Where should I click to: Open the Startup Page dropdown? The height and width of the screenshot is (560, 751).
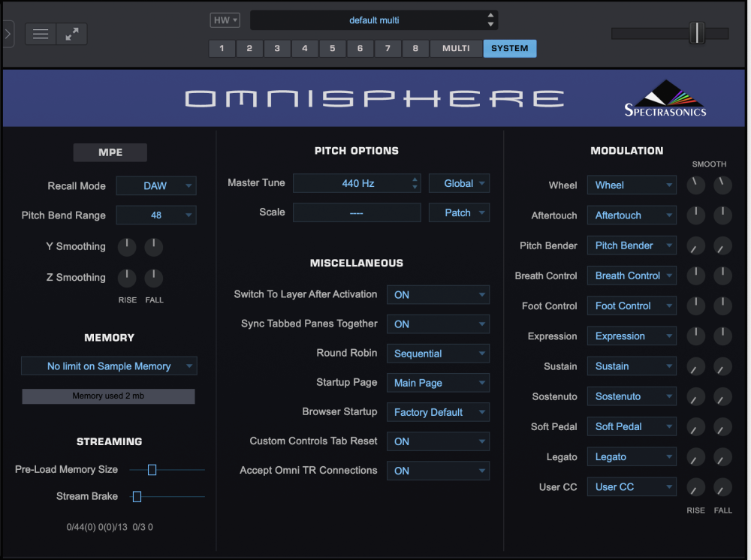[439, 383]
